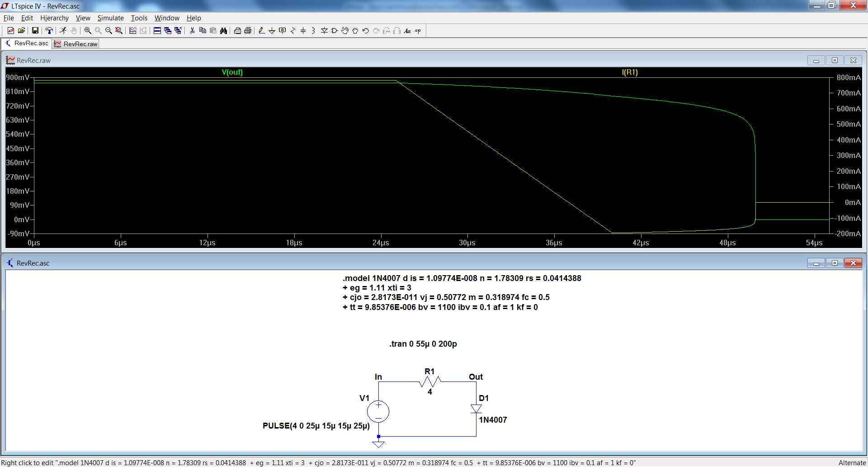This screenshot has width=868, height=467.
Task: Select the SPICE directive .op tool
Action: (418, 31)
